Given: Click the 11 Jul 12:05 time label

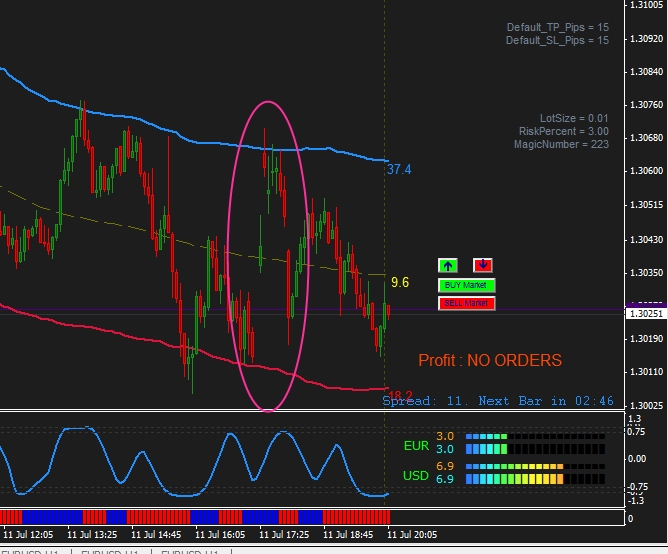Looking at the screenshot, I should coord(28,534).
